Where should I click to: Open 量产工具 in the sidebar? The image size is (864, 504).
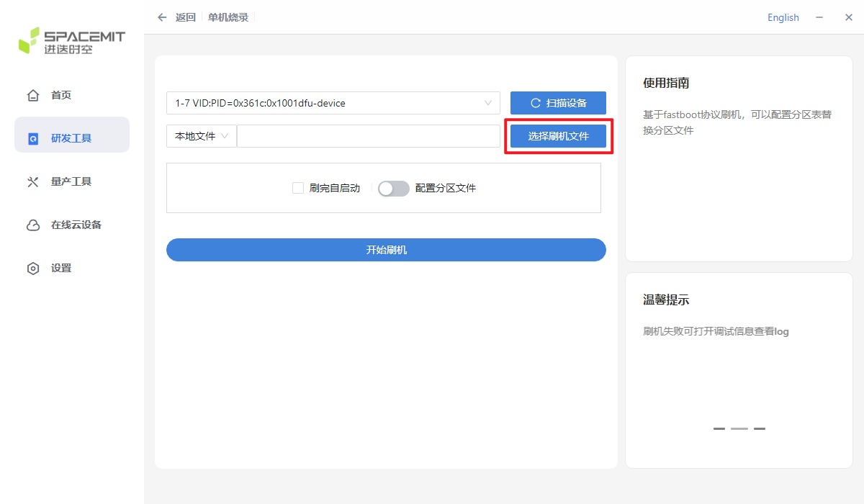point(72,181)
